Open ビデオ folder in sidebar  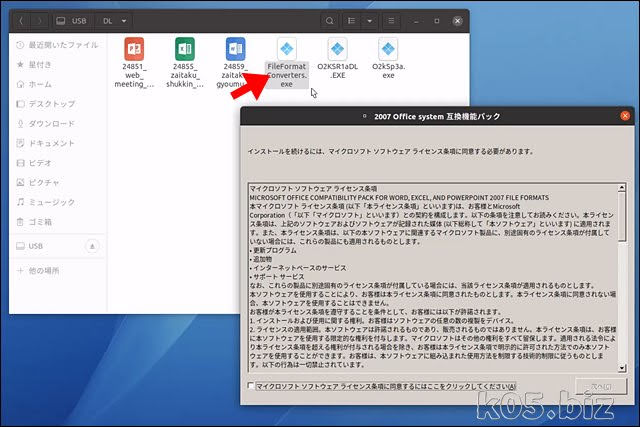pyautogui.click(x=58, y=163)
